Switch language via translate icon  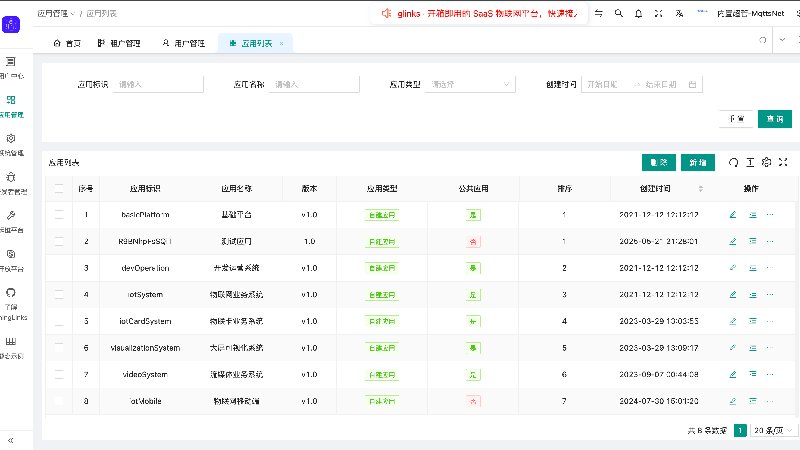click(679, 13)
